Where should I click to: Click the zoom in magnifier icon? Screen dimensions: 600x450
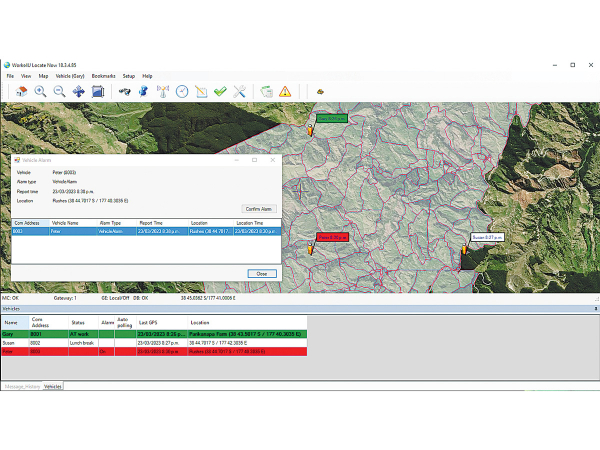click(41, 91)
